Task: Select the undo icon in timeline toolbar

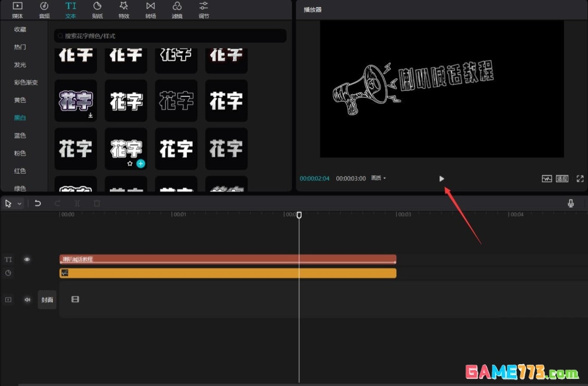Action: click(x=38, y=203)
